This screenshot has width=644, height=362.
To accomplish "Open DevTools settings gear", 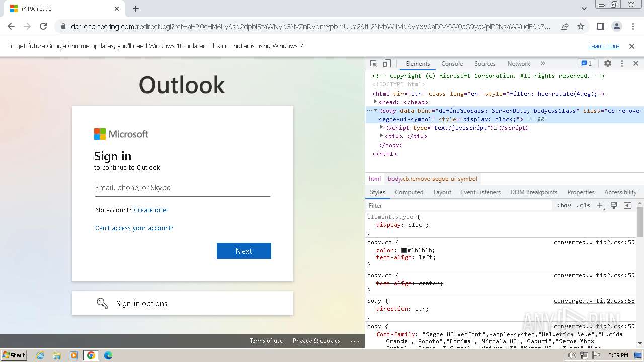I will click(608, 64).
